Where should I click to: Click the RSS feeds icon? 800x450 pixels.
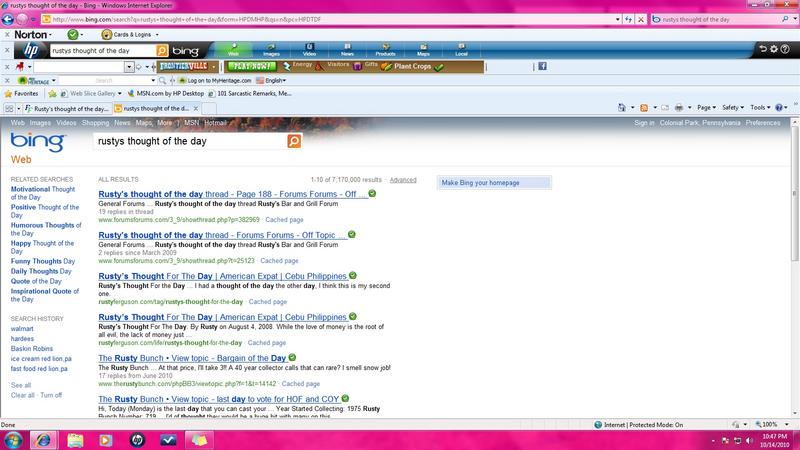[x=644, y=108]
